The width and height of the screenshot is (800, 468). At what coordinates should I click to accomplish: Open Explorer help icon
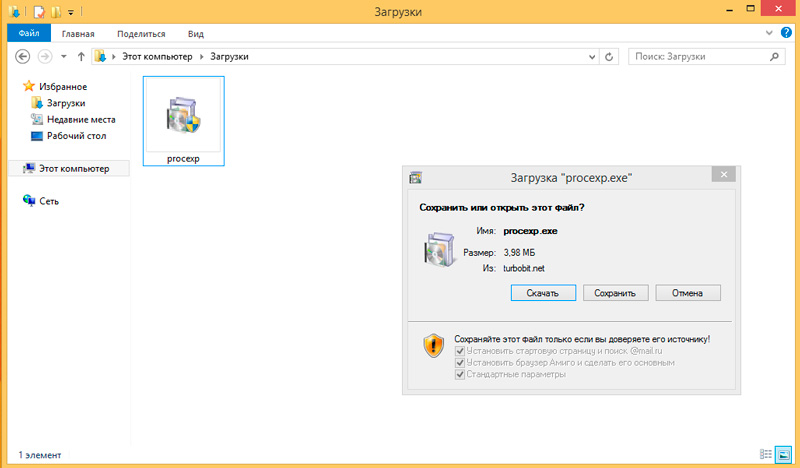786,33
